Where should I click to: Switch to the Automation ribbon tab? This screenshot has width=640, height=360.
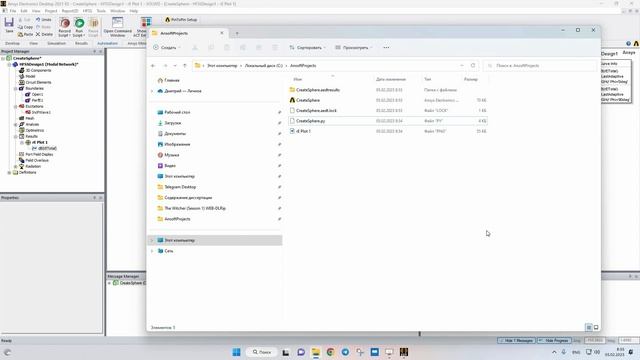tap(107, 43)
